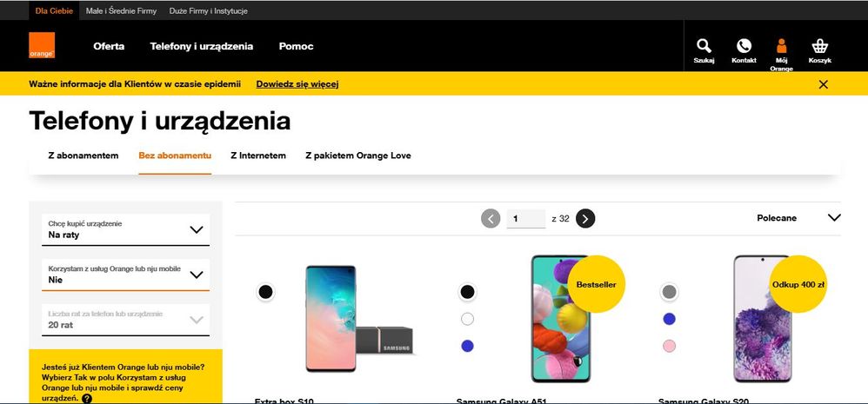Open Dowiedz się więcej link
Image resolution: width=868 pixels, height=404 pixels.
pos(297,84)
